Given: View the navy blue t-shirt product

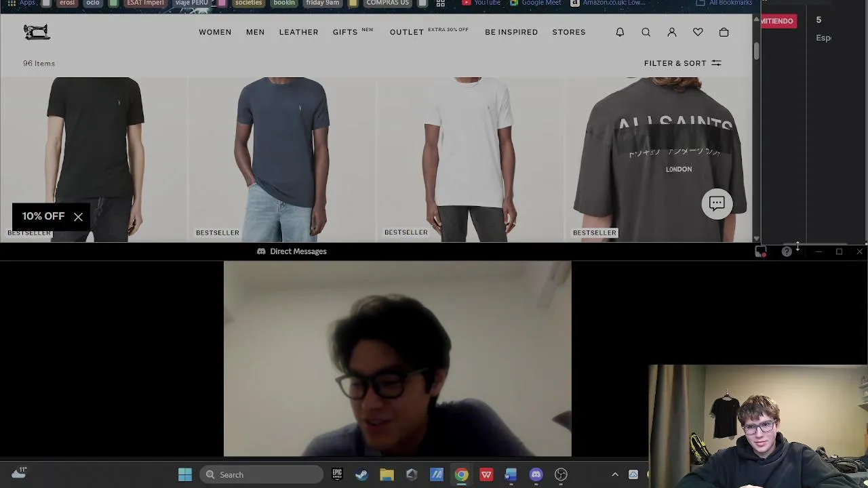Looking at the screenshot, I should pyautogui.click(x=282, y=159).
